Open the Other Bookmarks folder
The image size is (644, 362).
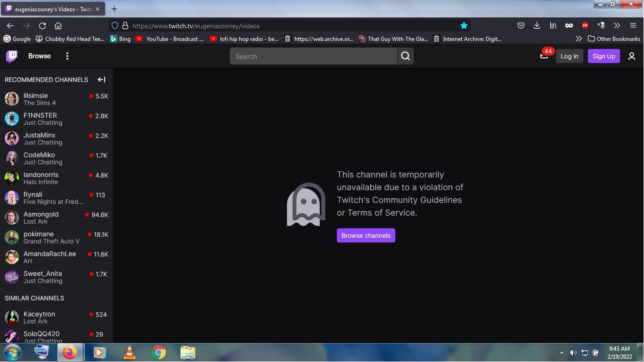pos(614,39)
